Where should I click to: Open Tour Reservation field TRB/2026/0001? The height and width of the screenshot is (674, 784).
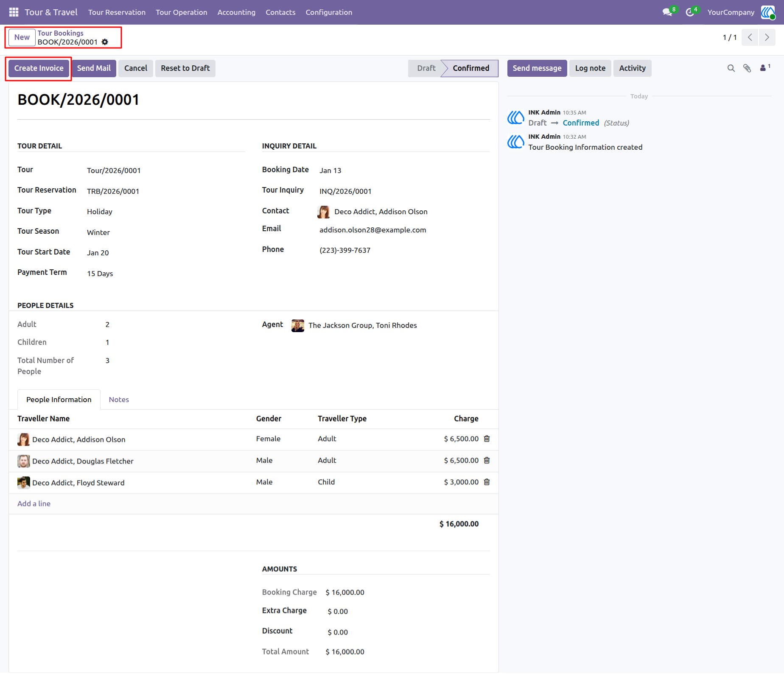(113, 191)
